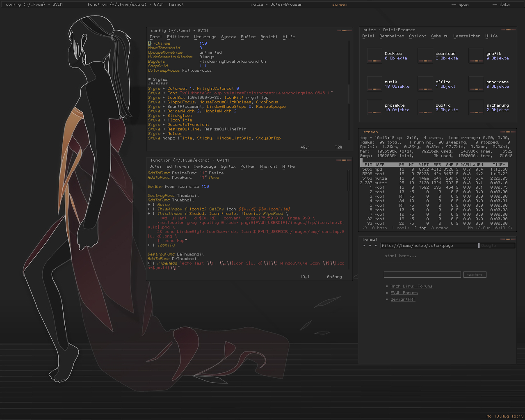Viewport: 525px width, 420px height.
Task: Click the '0 bash' entry in screen status line
Action: pos(379,228)
